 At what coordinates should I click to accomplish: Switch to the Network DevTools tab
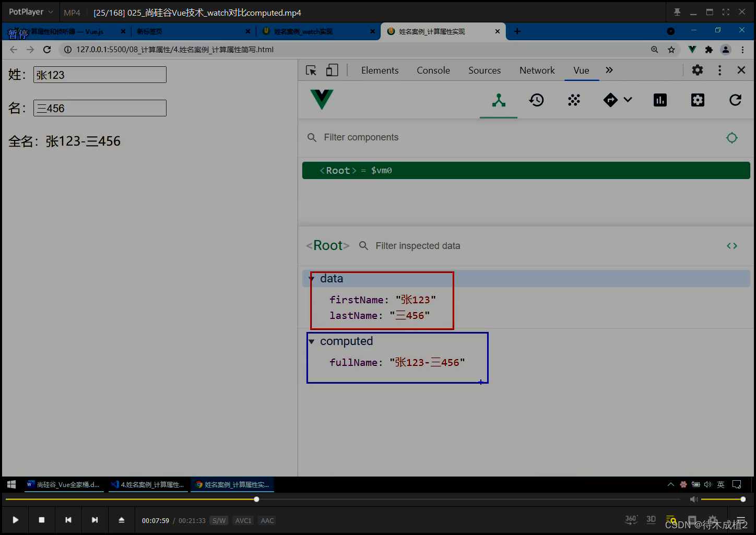[537, 70]
